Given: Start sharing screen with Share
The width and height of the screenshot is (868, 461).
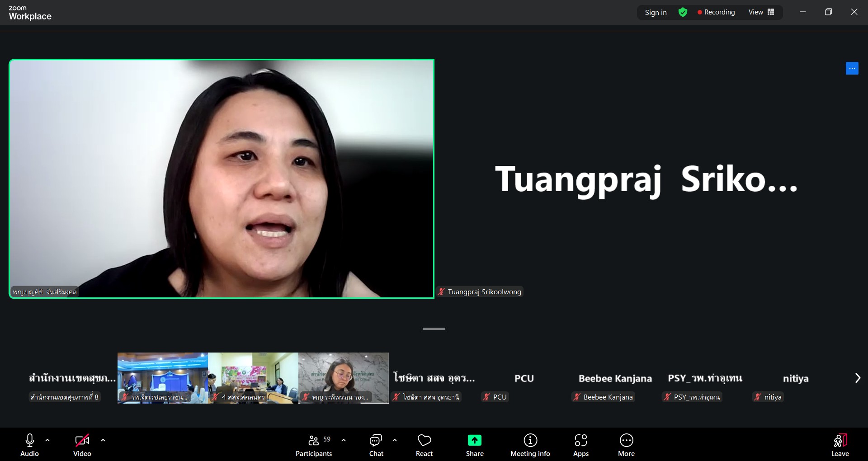Looking at the screenshot, I should [x=474, y=445].
